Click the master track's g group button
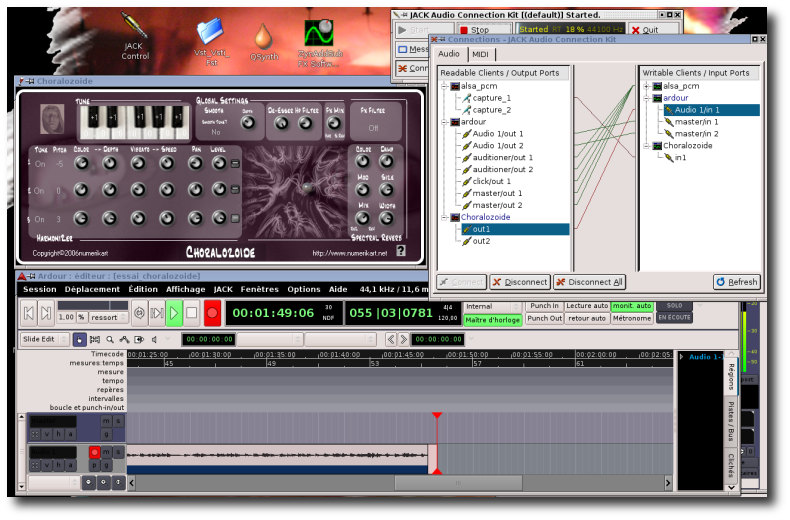This screenshot has height=520, width=790. tap(106, 434)
